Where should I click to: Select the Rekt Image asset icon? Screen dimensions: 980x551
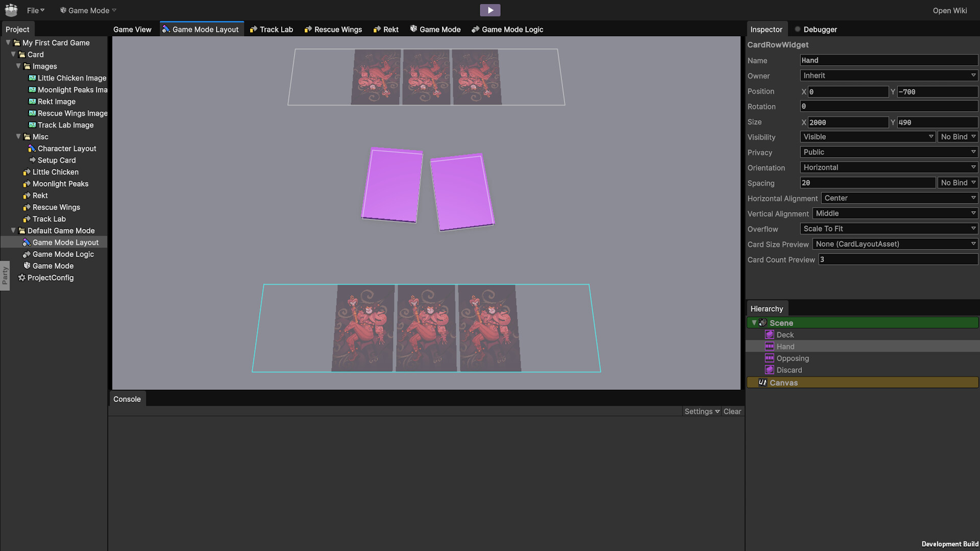[x=32, y=102]
